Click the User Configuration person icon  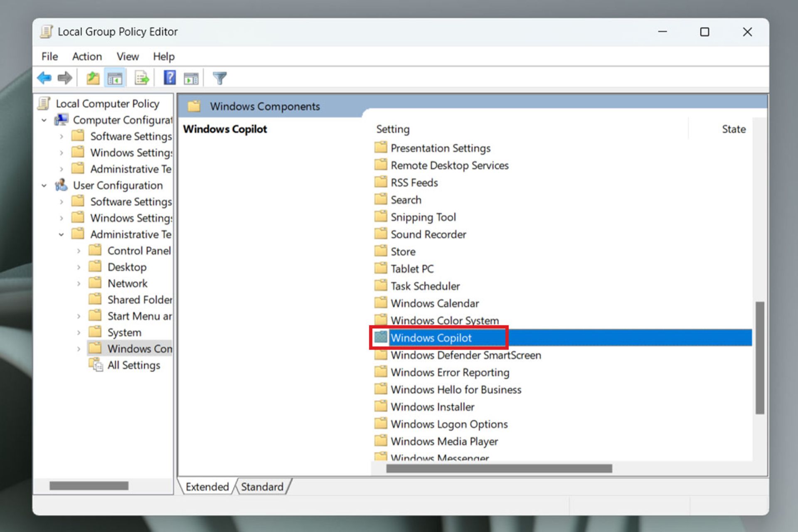point(62,185)
